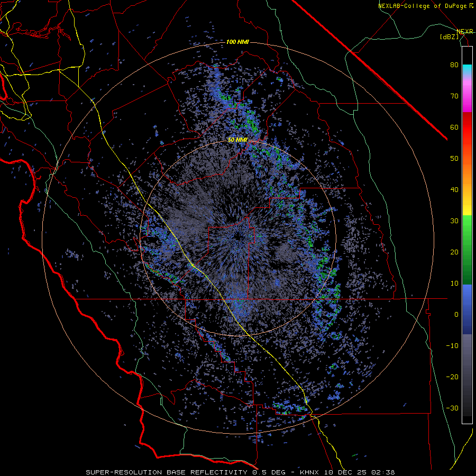Viewport: 476px width, 476px height.
Task: Click the 0 dBZ scale value
Action: (x=456, y=315)
